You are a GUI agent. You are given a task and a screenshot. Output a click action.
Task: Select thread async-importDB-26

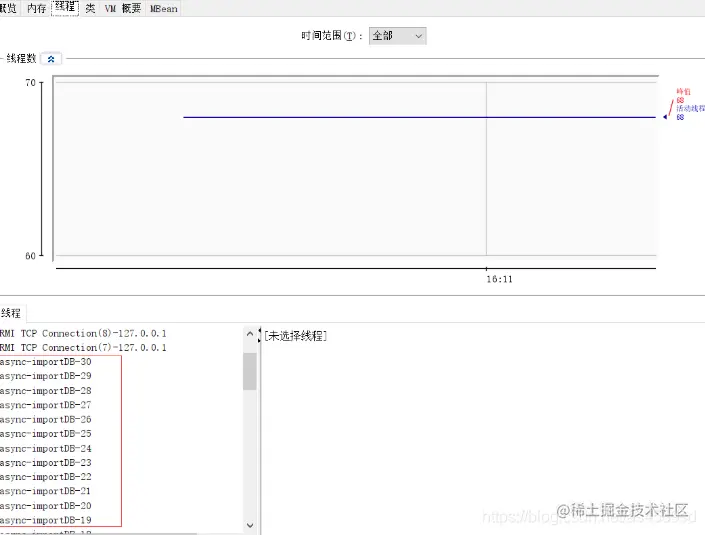pos(45,419)
